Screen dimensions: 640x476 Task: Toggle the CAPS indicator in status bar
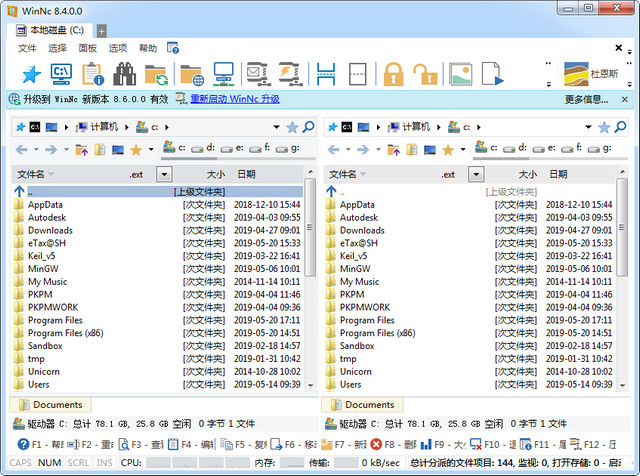click(19, 463)
